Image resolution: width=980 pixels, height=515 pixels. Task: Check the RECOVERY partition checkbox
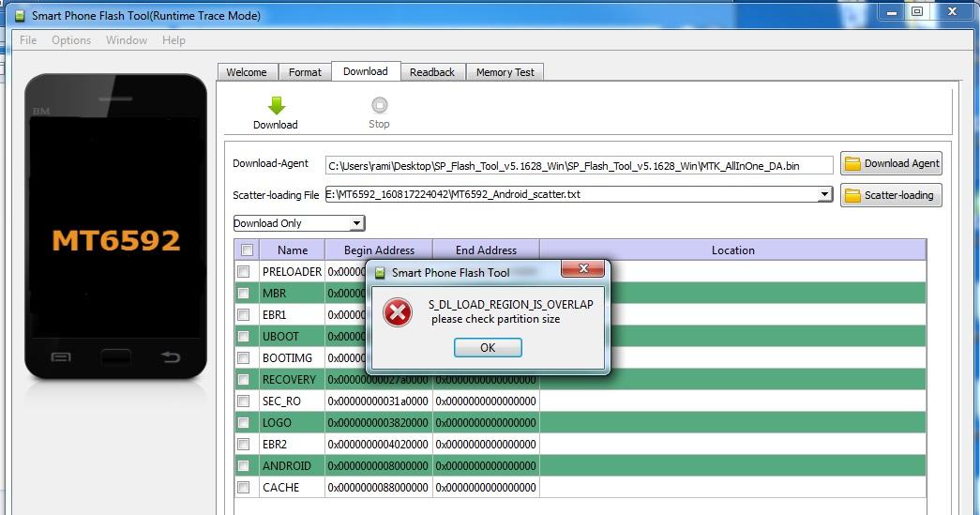click(243, 379)
